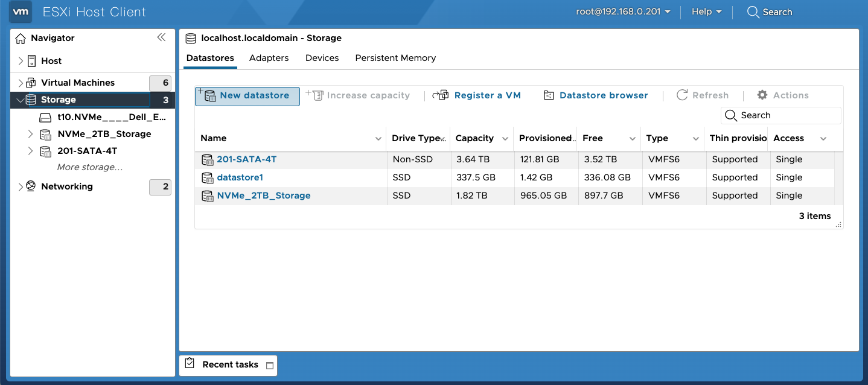Expand NVMe_2TB_Storage tree node
Screen dimensions: 868x385
[31, 134]
